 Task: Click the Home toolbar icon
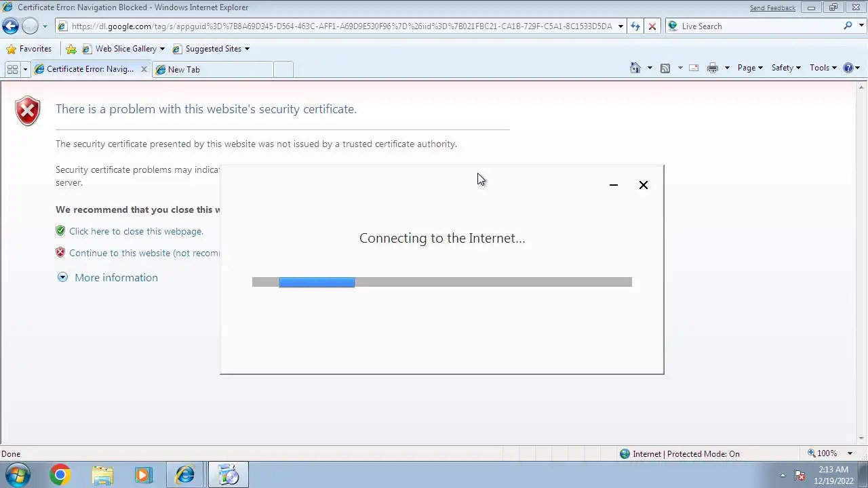coord(635,68)
